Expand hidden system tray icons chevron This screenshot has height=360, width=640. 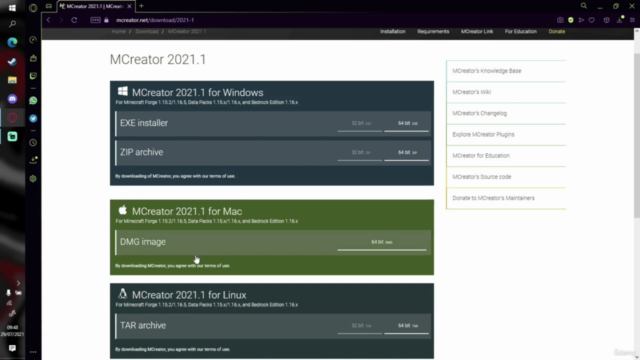pos(18,283)
